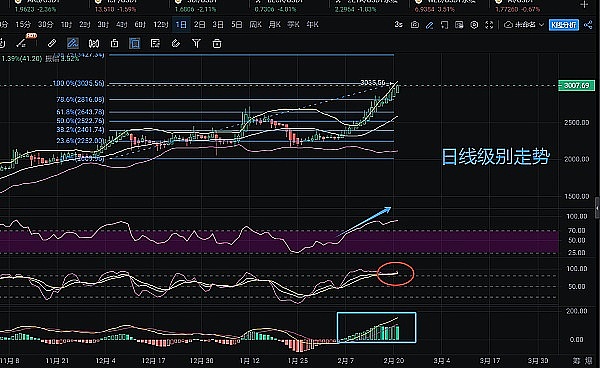Click the lock drawings icon

114,43
